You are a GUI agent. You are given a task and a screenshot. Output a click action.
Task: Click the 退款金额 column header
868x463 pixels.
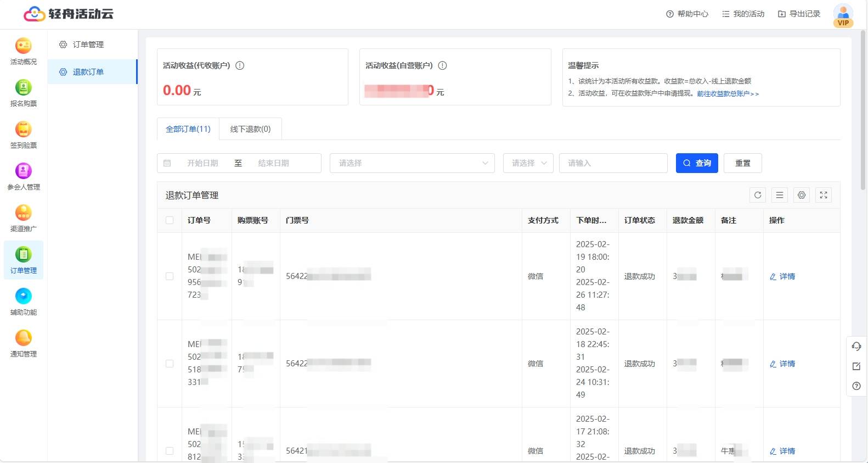[688, 220]
